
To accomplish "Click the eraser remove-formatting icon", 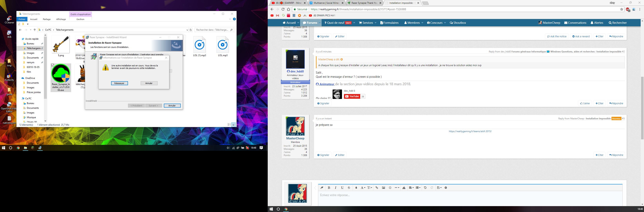I will point(322,188).
